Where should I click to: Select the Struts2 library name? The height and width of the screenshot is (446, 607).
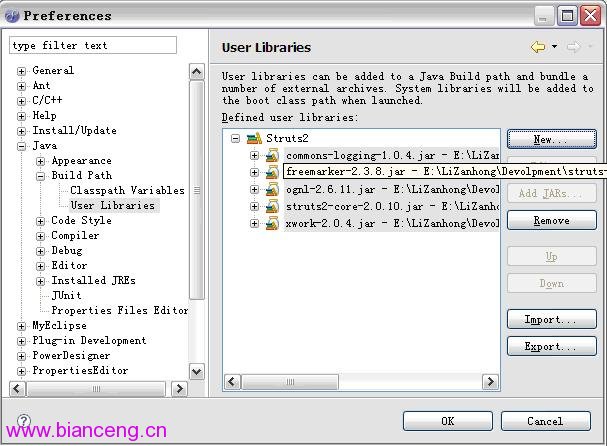tap(287, 138)
